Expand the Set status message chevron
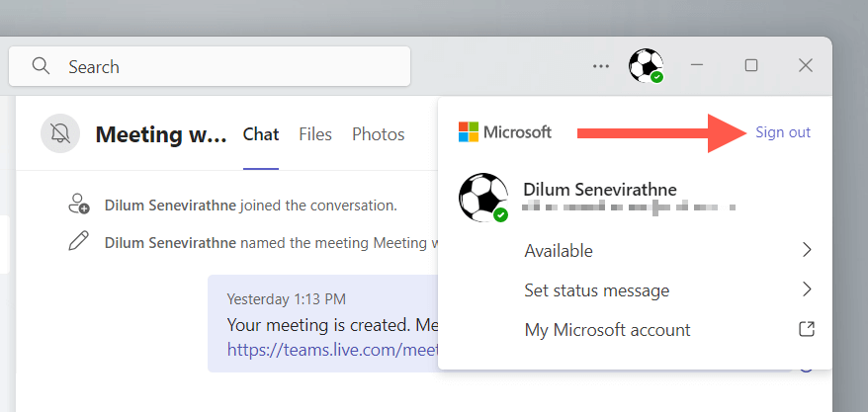 807,289
